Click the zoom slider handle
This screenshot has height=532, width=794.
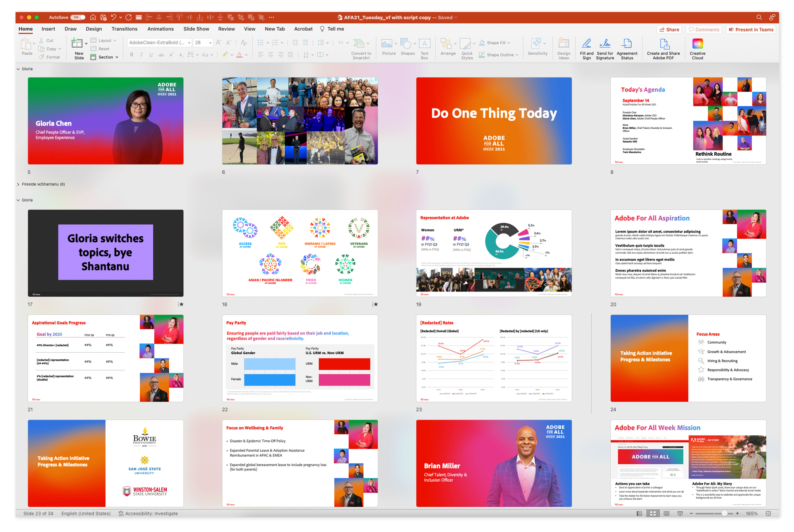pyautogui.click(x=724, y=513)
